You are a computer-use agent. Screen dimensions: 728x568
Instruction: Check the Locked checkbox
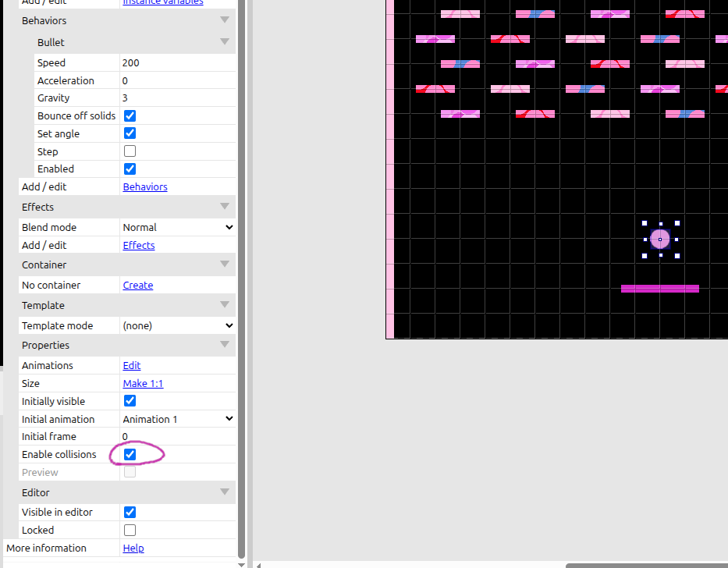click(130, 530)
